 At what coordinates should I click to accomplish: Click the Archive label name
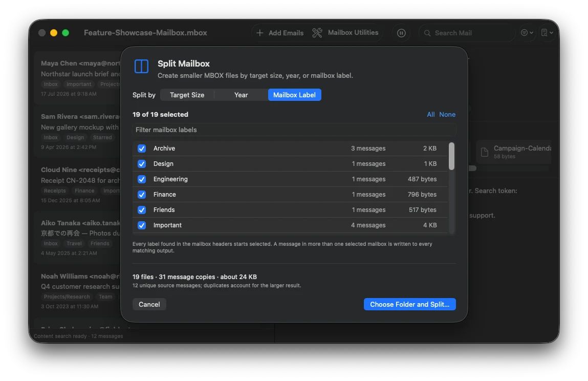click(164, 149)
